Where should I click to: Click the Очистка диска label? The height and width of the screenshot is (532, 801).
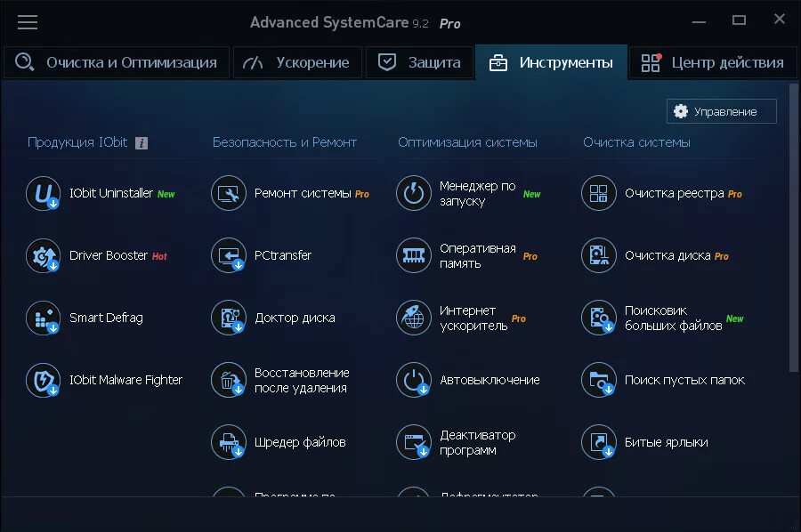click(667, 255)
